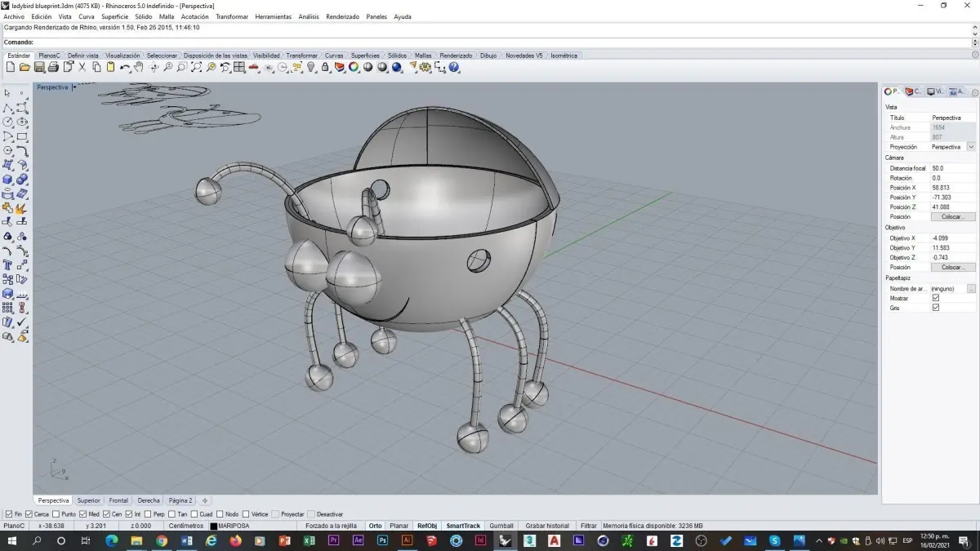Click the Save floppy disk icon
The height and width of the screenshot is (551, 980).
[x=38, y=67]
